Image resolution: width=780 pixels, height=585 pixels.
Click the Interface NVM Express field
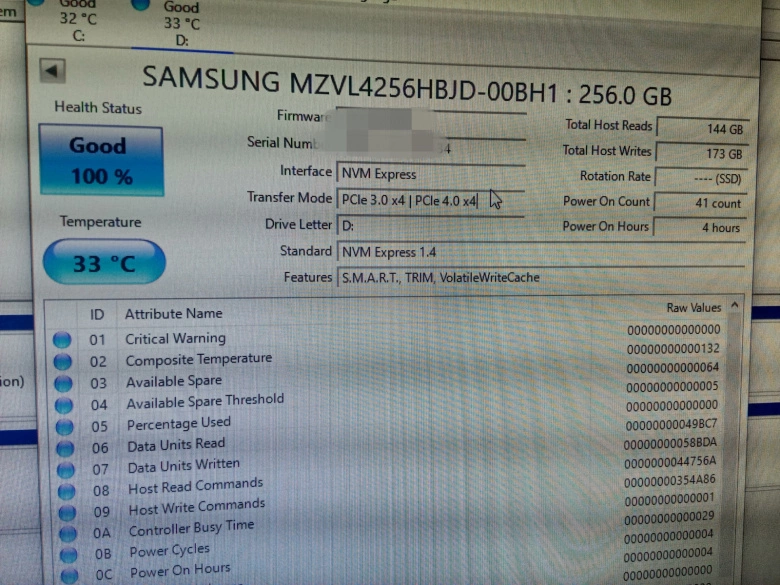click(430, 174)
